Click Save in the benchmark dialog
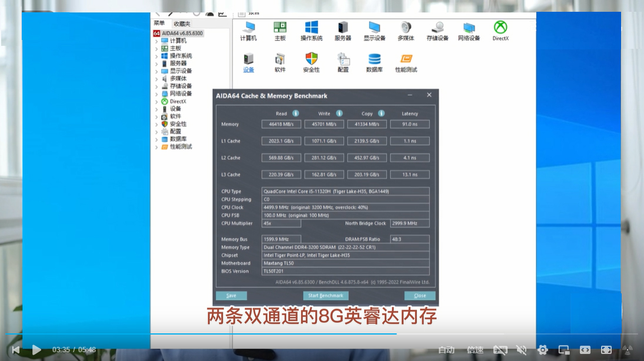The height and width of the screenshot is (361, 644). pyautogui.click(x=231, y=296)
